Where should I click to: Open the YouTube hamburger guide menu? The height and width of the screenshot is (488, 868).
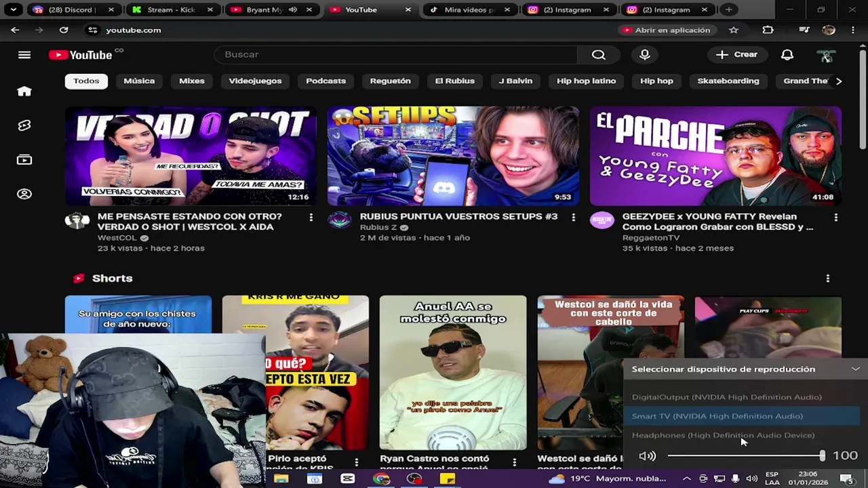pos(24,55)
